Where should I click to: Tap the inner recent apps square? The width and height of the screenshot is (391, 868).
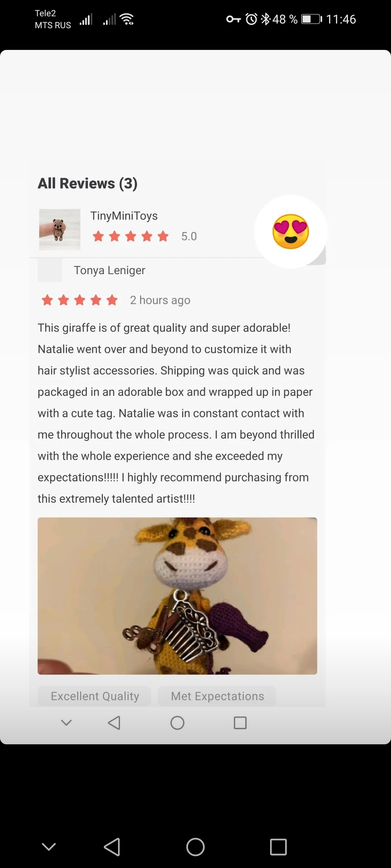[x=240, y=723]
